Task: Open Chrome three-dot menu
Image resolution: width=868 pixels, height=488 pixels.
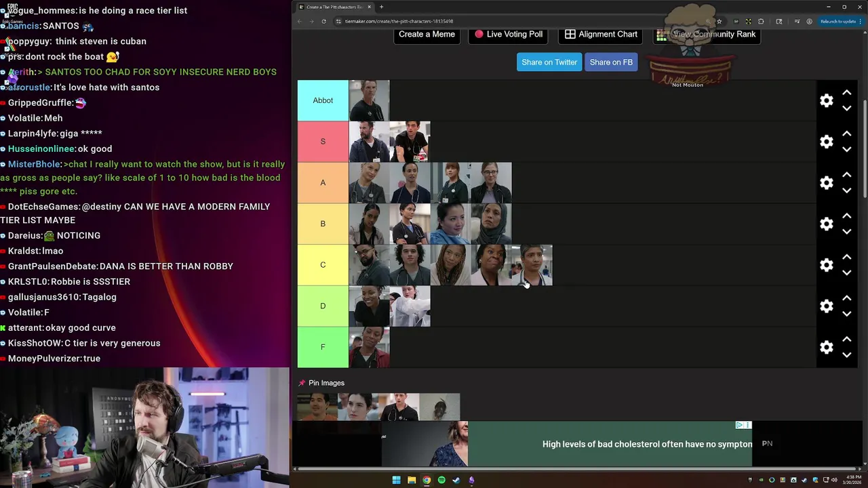Action: [861, 21]
